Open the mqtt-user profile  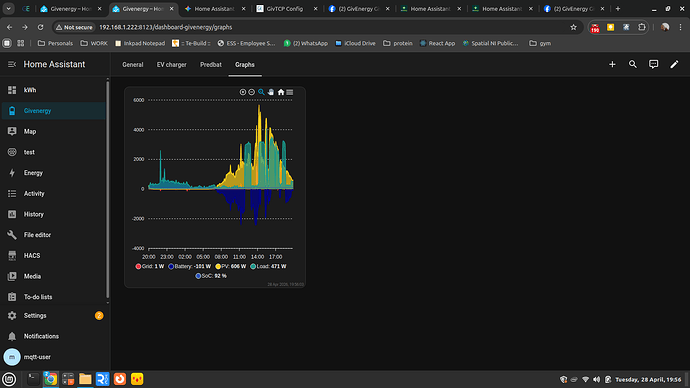[53, 357]
